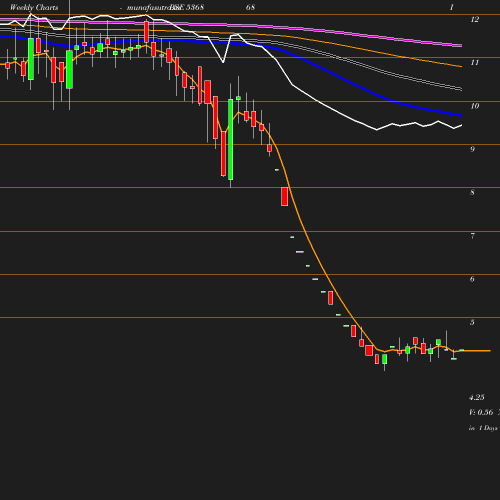Viewport: 500px width, 500px height.
Task: Click the "in 1 Days" caption
Action: (x=483, y=428)
